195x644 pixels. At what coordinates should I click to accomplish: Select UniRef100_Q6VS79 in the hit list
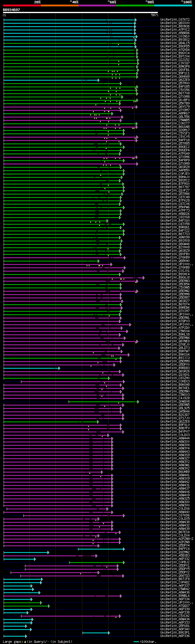[x=175, y=107]
